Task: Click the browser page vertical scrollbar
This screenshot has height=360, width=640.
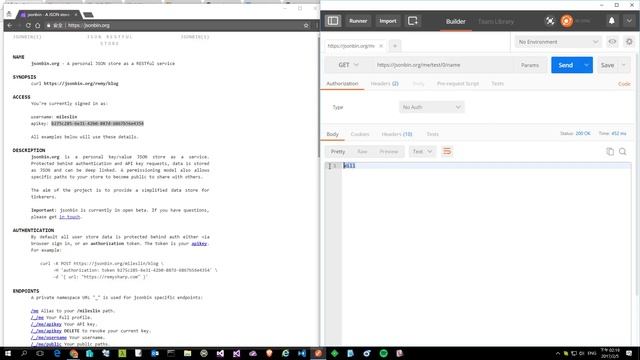Action: [318, 96]
